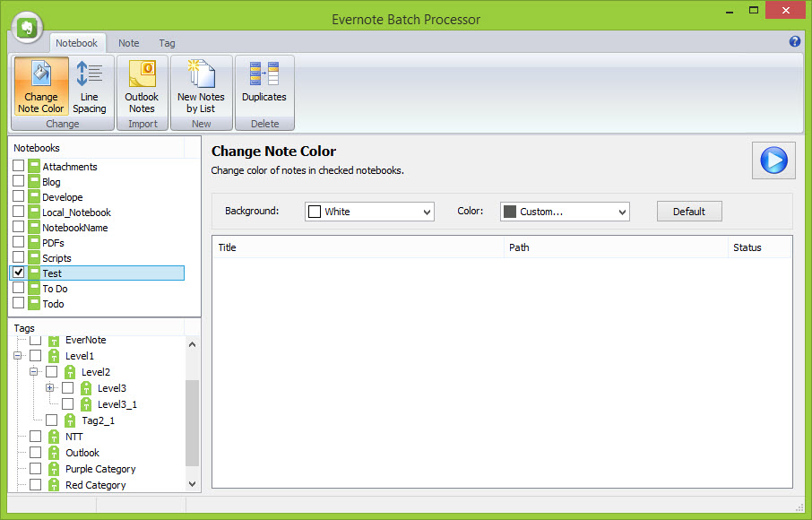The height and width of the screenshot is (520, 812).
Task: Check the Attachments notebook checkbox
Action: coord(19,166)
